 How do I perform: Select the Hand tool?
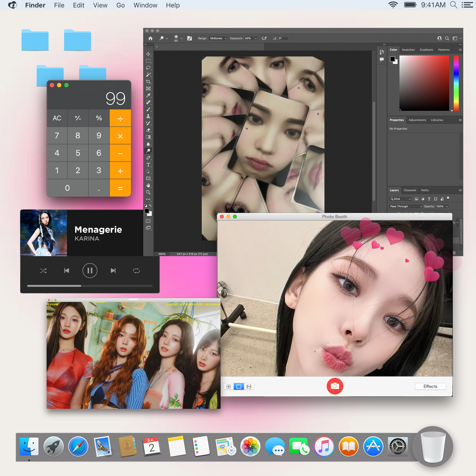click(x=148, y=185)
